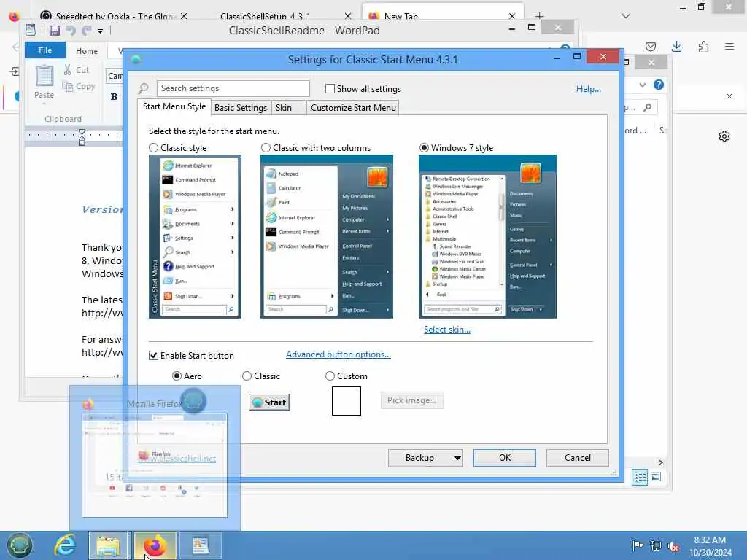Switch to the Skin tab
The image size is (747, 560).
288,108
